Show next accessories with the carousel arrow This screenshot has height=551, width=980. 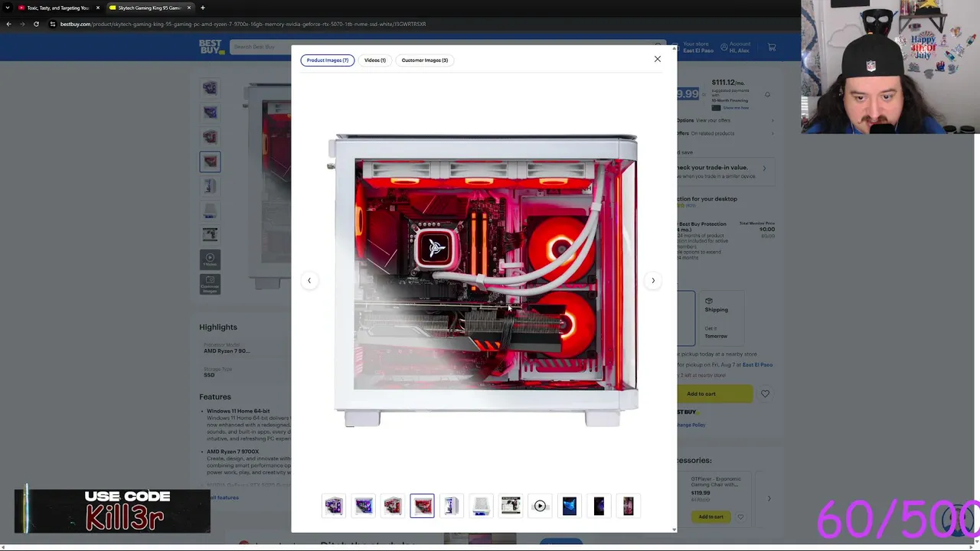tap(769, 498)
